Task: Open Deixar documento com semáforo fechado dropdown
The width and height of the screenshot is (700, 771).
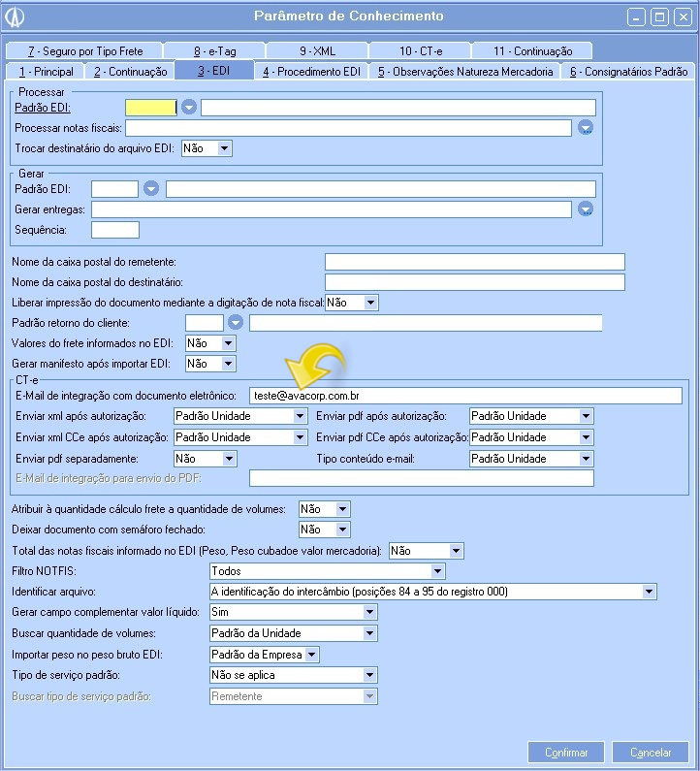Action: [342, 530]
